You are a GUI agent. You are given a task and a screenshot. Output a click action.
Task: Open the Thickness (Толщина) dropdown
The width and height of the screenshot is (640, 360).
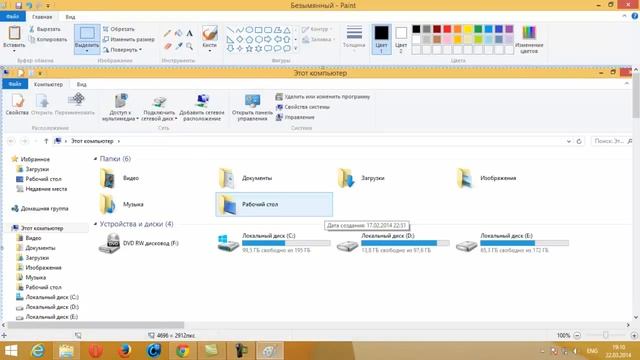(354, 38)
